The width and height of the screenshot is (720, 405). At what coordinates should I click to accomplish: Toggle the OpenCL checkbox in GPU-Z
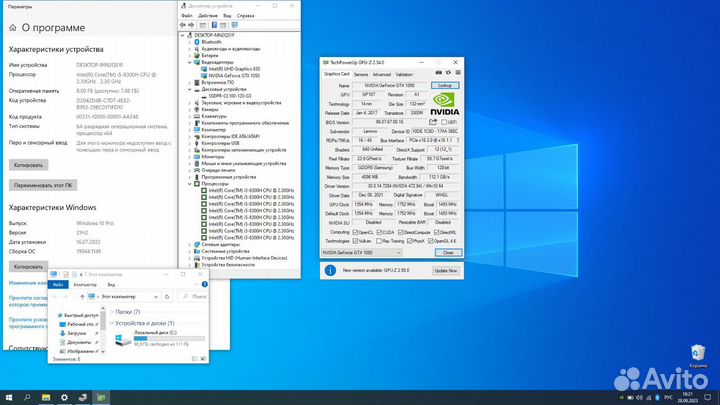(x=355, y=232)
